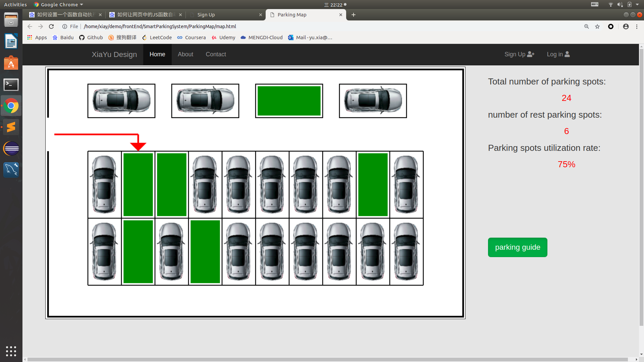
Task: Open the Contact navigation item
Action: point(216,54)
